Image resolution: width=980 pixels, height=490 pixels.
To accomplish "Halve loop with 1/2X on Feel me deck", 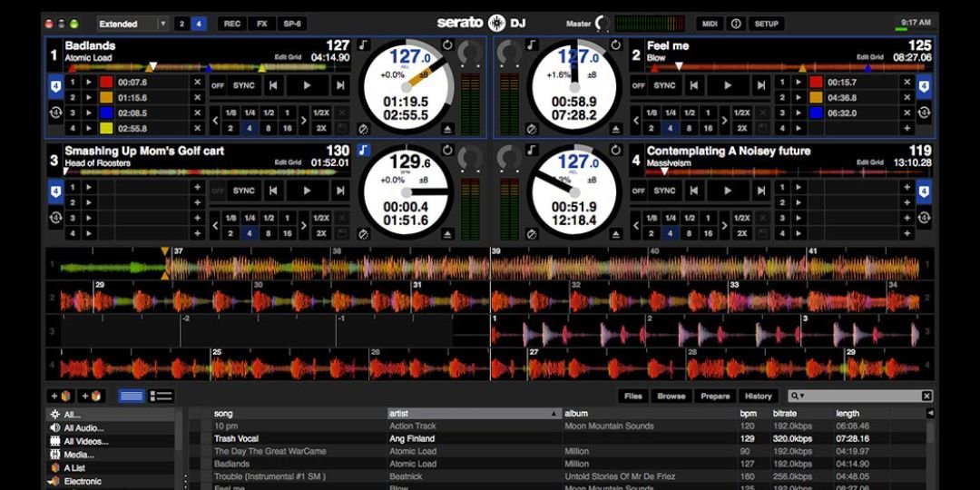I will [x=742, y=113].
